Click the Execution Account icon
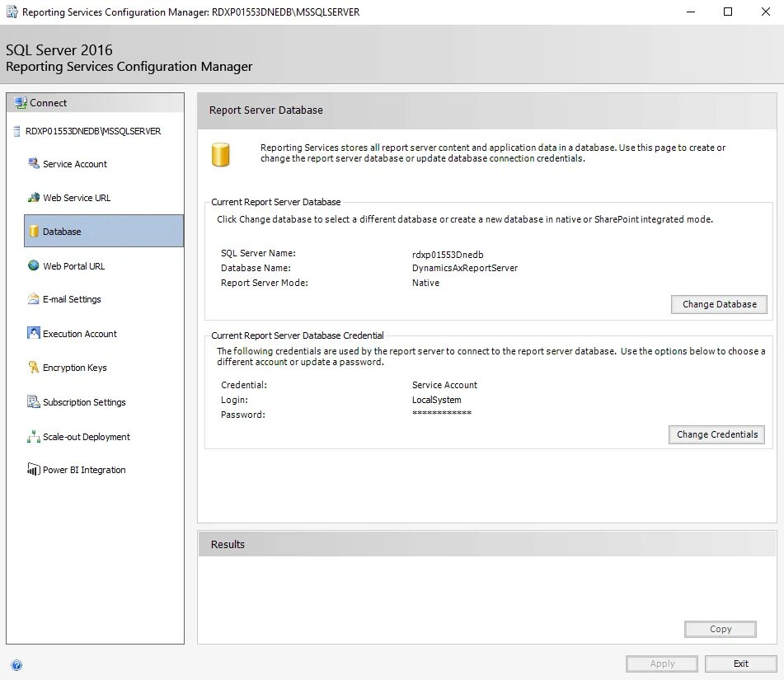The width and height of the screenshot is (784, 680). (x=34, y=333)
